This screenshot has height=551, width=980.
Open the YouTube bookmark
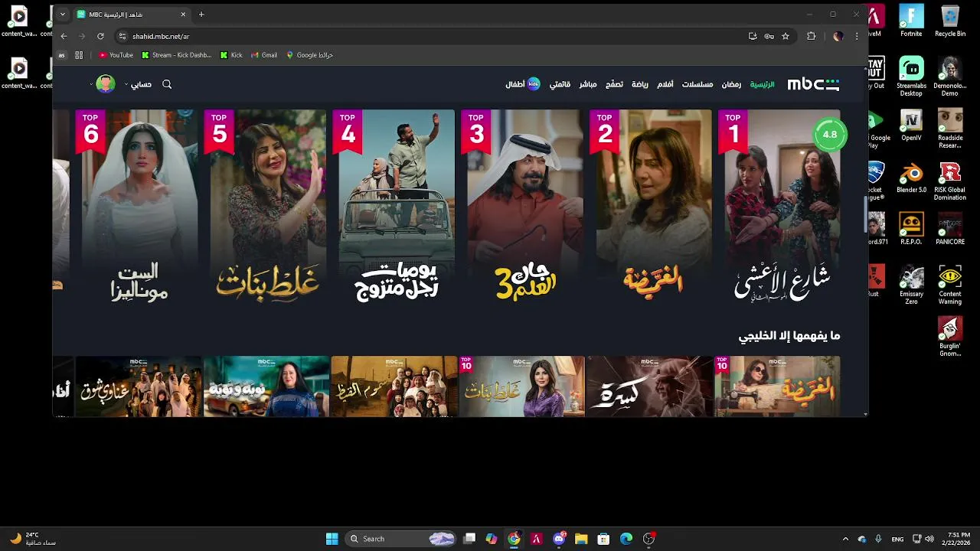click(x=116, y=55)
